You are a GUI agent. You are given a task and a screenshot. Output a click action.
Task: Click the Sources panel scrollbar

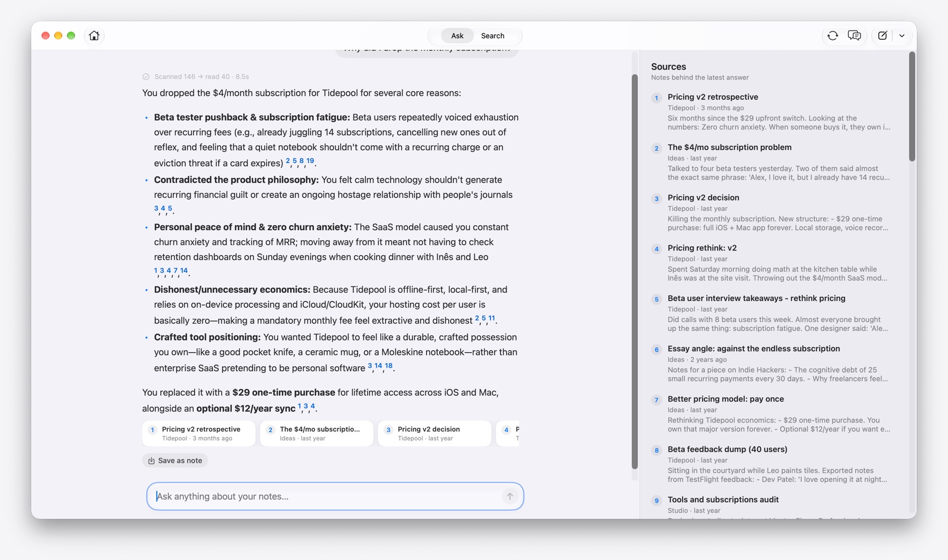point(912,107)
